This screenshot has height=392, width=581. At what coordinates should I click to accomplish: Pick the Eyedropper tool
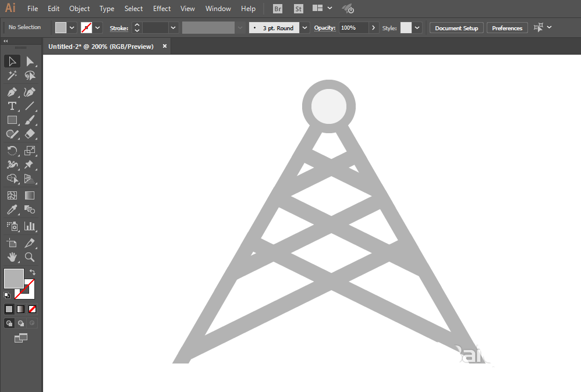click(x=12, y=210)
